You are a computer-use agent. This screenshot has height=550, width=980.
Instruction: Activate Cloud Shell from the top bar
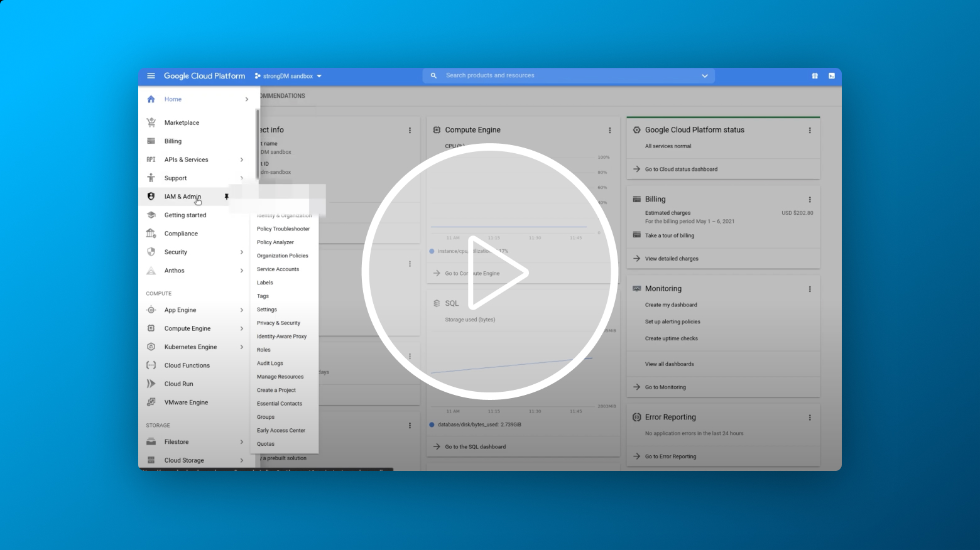tap(832, 76)
